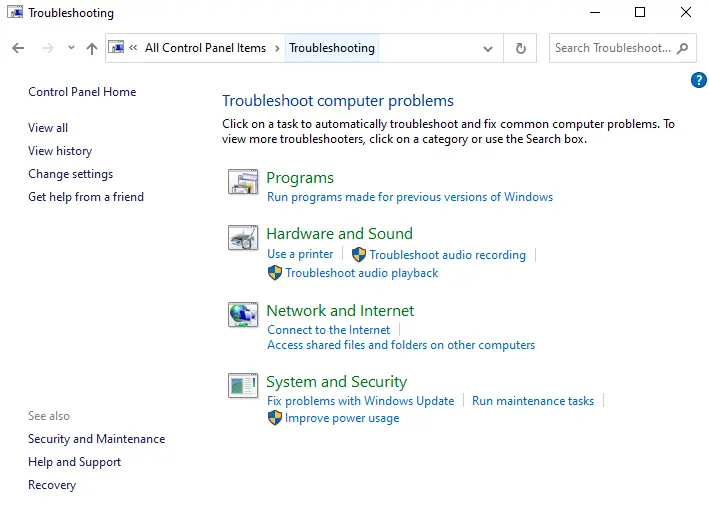This screenshot has width=709, height=510.
Task: Click the Control Panel icon in the address bar
Action: [x=116, y=47]
